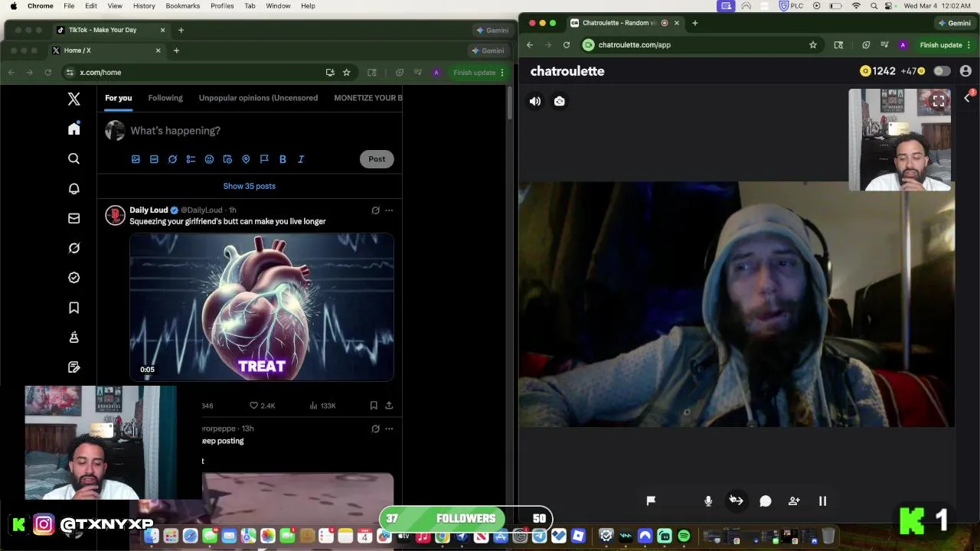The width and height of the screenshot is (980, 551).
Task: Switch camera in Chatroulette
Action: click(x=560, y=101)
